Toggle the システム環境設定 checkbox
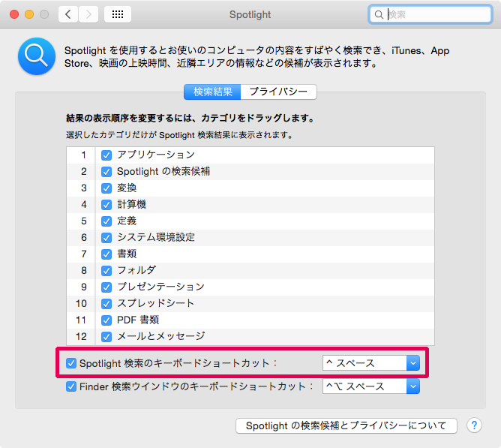501x448 pixels. 106,238
